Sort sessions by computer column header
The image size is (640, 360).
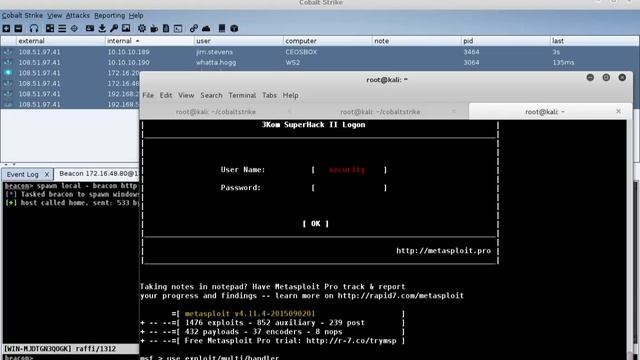tap(327, 41)
